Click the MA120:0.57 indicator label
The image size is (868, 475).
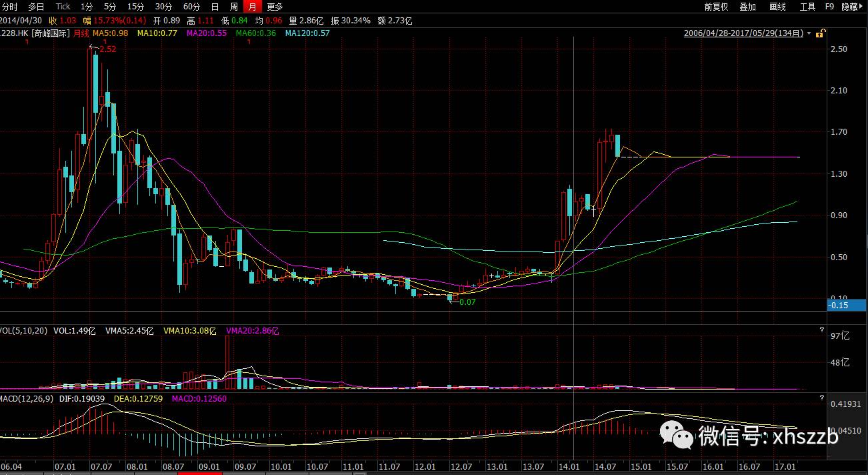307,33
